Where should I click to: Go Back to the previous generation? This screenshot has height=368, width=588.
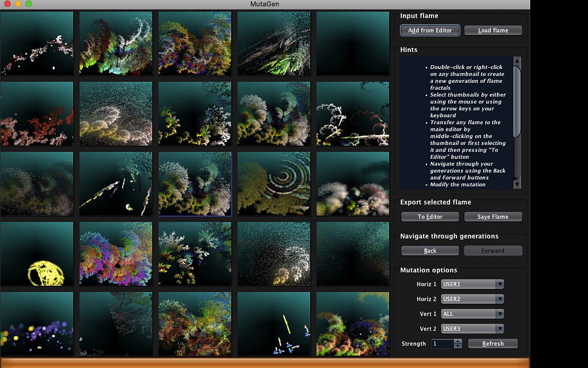(430, 251)
